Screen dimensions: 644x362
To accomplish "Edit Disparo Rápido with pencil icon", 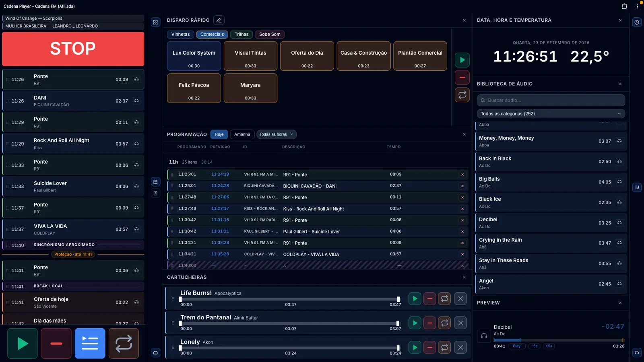I will (x=219, y=20).
